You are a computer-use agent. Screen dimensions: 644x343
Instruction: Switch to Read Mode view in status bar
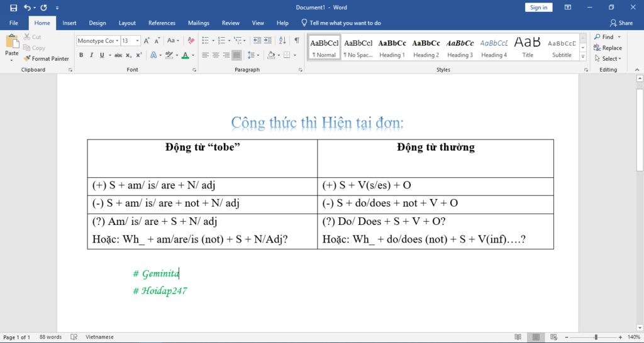coord(517,337)
